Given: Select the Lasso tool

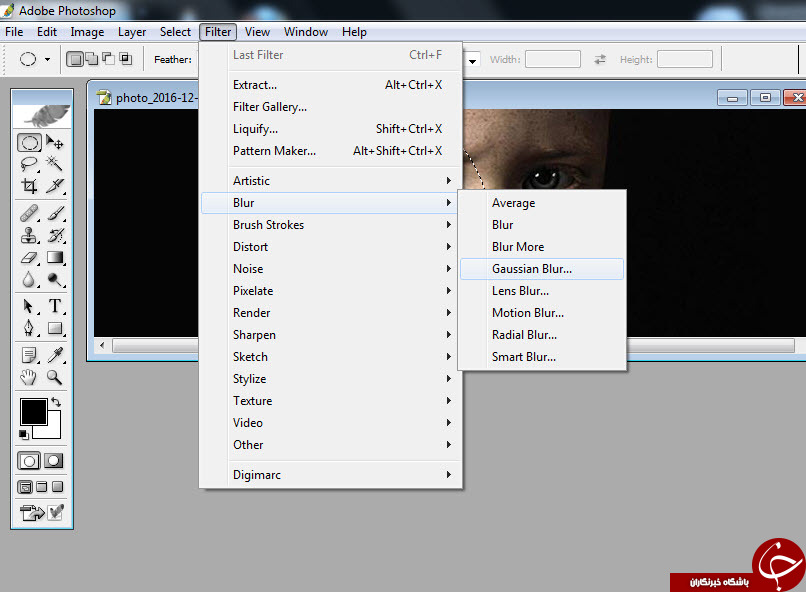Looking at the screenshot, I should (29, 164).
